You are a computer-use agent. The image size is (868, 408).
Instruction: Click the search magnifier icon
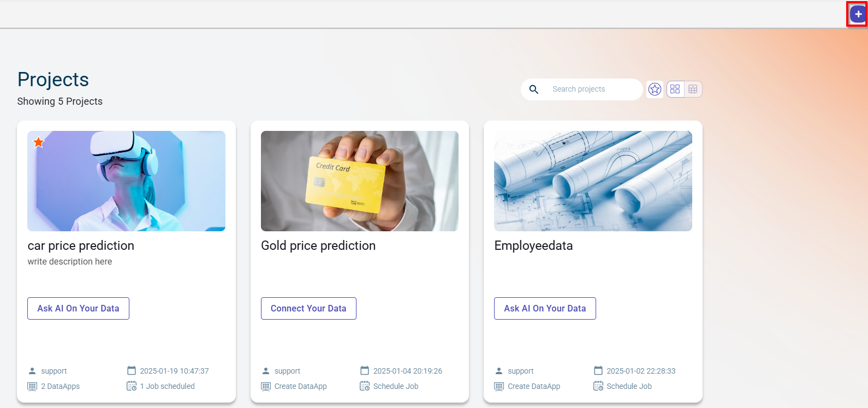click(534, 89)
